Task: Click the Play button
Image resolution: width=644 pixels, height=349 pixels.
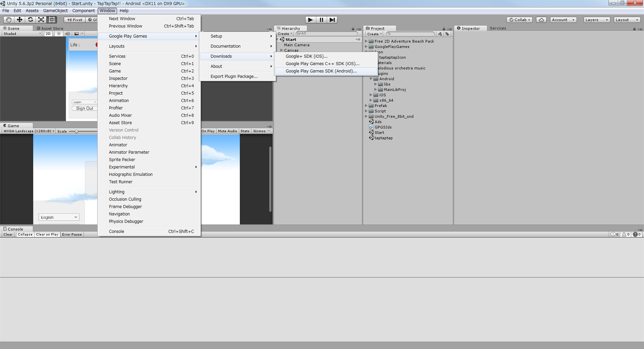Action: point(311,20)
